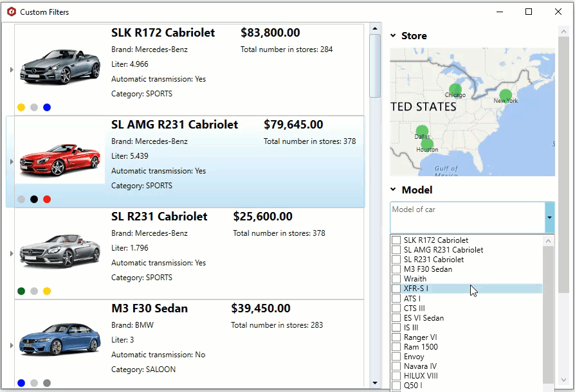Select the Dallas store map marker
Viewport: 575px width, 392px height.
(x=422, y=132)
